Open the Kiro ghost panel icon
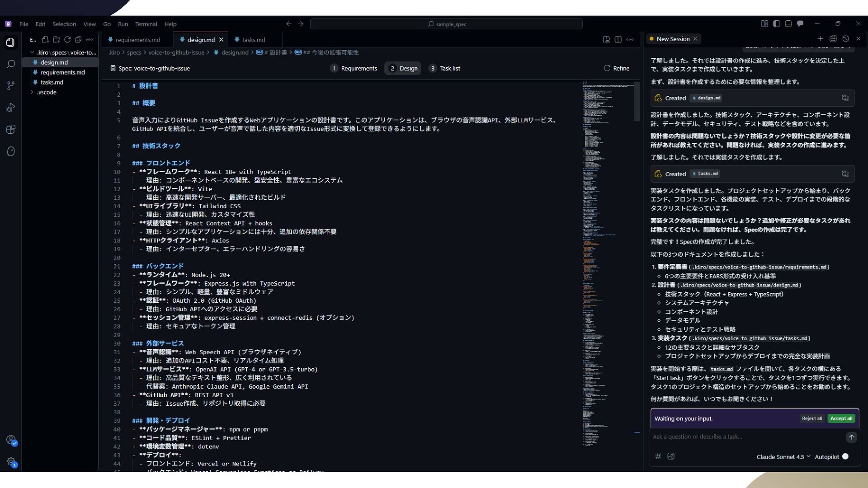The height and width of the screenshot is (488, 868). pos(11,151)
